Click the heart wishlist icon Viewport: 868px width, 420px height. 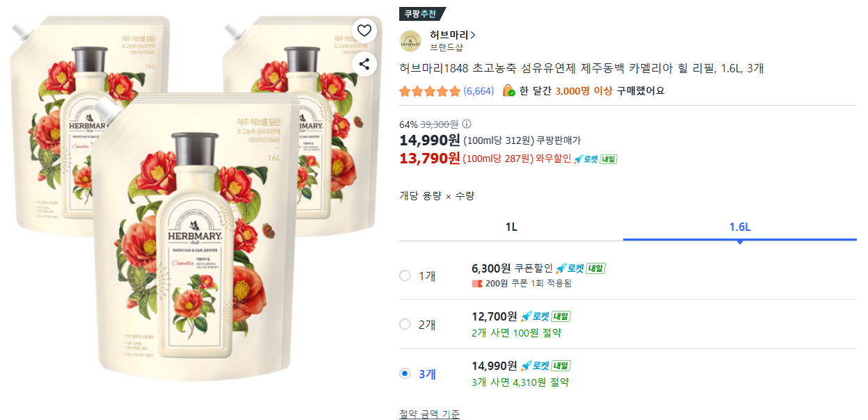coord(364,30)
